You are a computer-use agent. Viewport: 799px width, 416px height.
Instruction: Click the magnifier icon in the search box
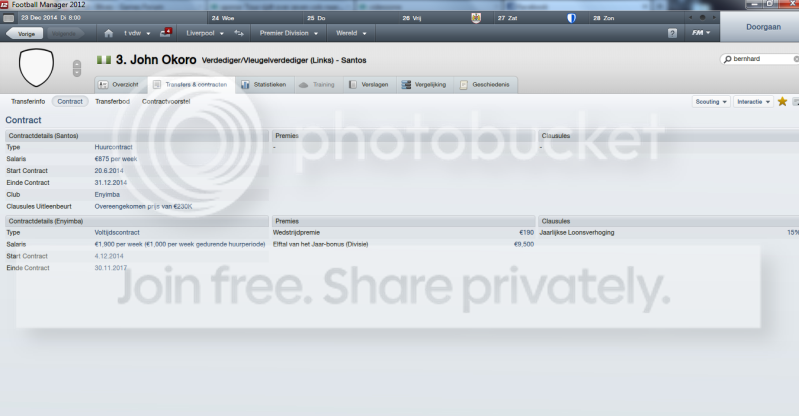[728, 59]
